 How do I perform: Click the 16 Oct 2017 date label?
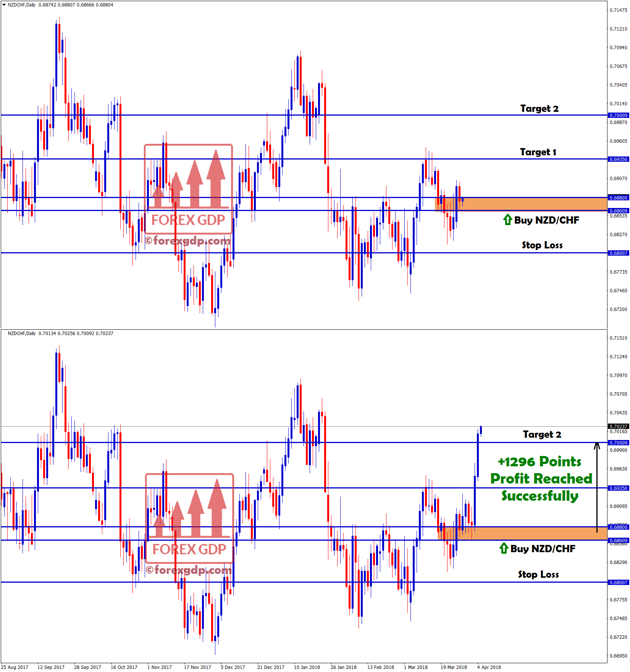click(124, 667)
